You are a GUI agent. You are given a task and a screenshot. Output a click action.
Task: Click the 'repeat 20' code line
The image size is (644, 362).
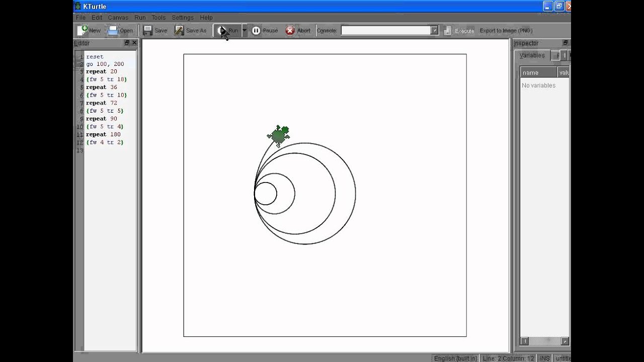[101, 72]
